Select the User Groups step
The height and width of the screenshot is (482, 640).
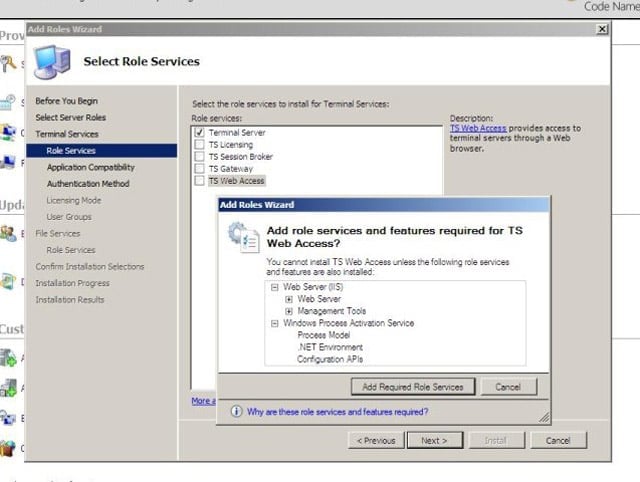point(69,217)
